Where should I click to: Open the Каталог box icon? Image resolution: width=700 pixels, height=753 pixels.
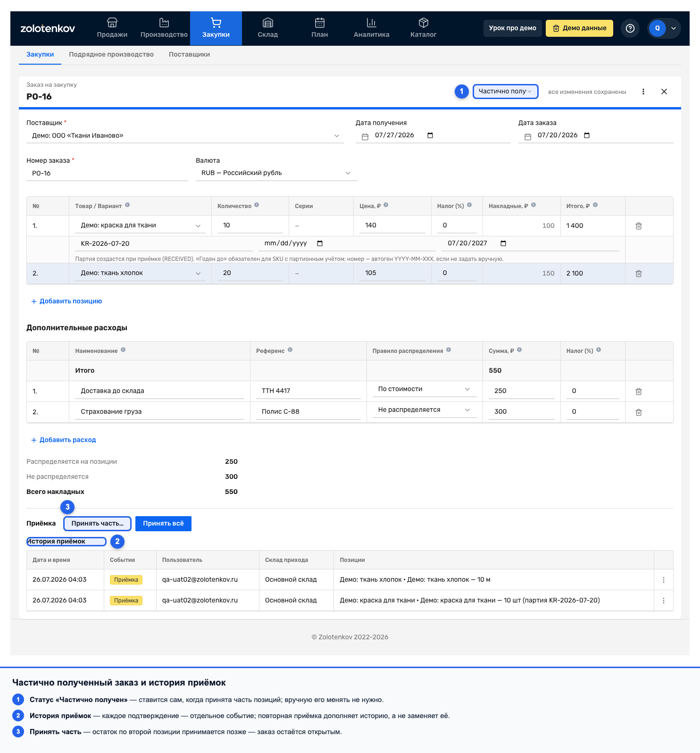(424, 23)
